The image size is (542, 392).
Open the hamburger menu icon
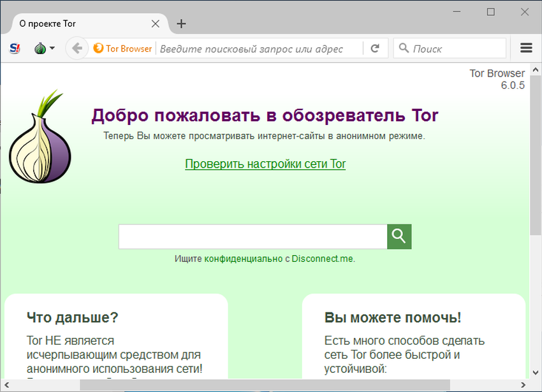(525, 48)
